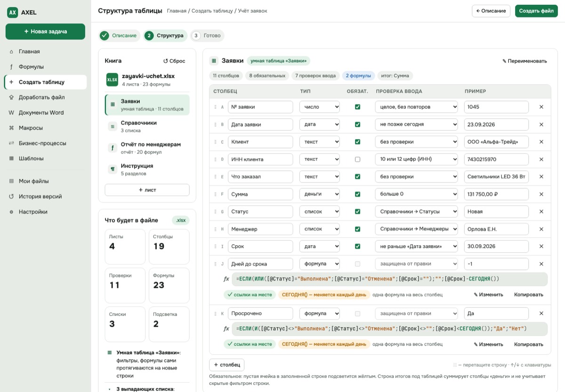This screenshot has width=565, height=392.
Task: Open «Бизнес-процессы» in the sidebar
Action: click(x=45, y=143)
